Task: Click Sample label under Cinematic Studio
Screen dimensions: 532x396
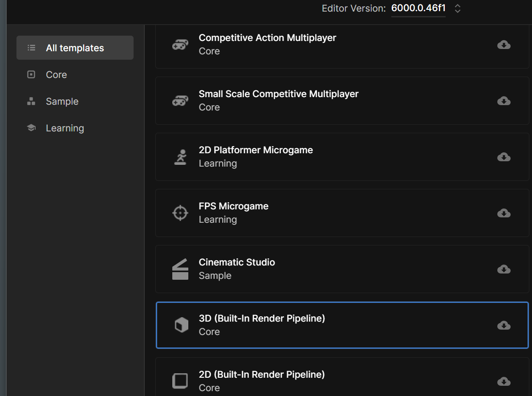Action: 215,275
